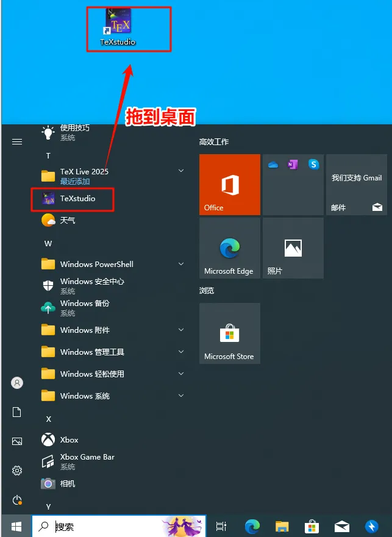
Task: Click the search box festival illustration
Action: coord(182,527)
